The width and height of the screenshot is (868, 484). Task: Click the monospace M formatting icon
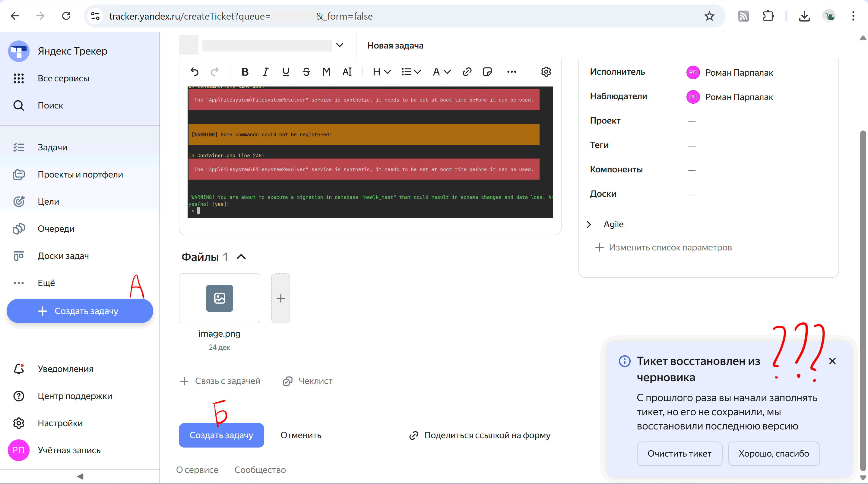(326, 72)
